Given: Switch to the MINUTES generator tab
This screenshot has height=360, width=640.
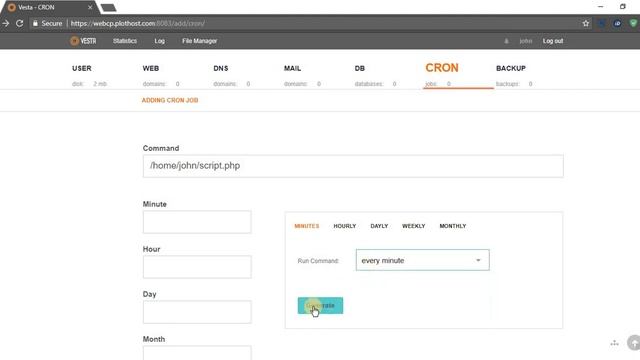Looking at the screenshot, I should [307, 226].
